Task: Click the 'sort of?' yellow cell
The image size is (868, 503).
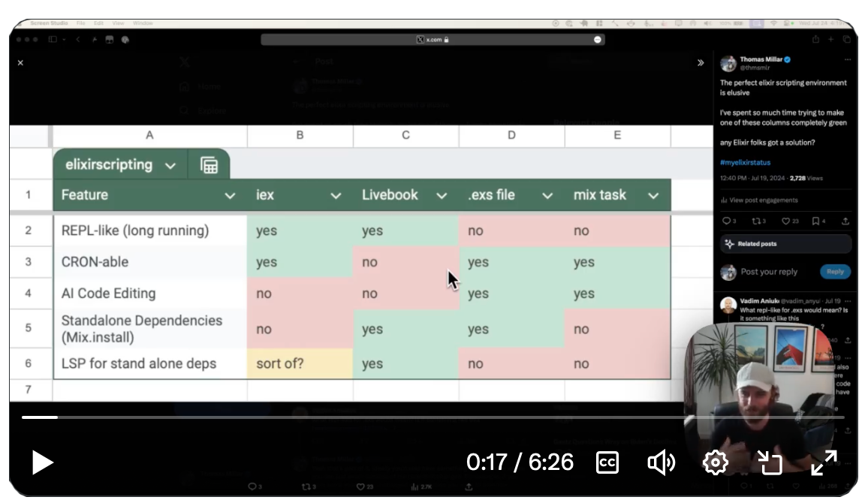Action: coord(300,363)
